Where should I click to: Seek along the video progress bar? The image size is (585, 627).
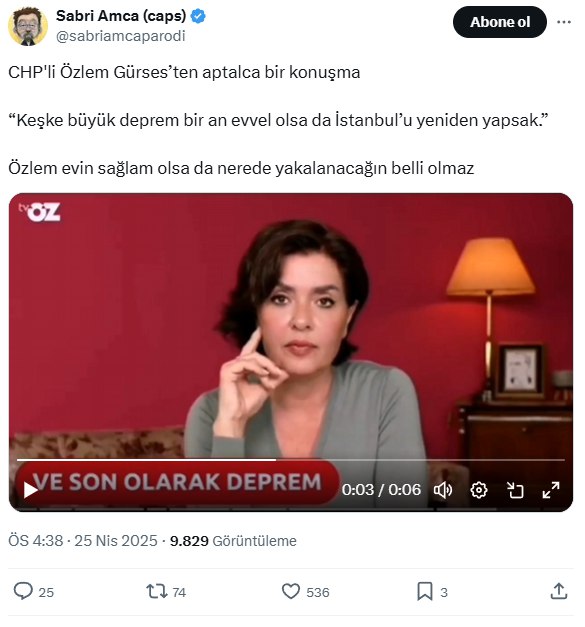click(x=291, y=460)
